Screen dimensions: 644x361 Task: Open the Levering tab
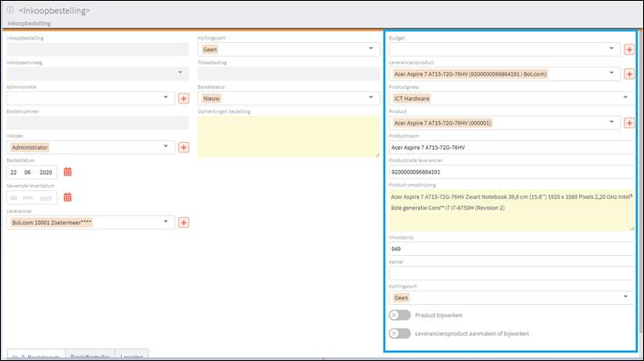(x=132, y=357)
